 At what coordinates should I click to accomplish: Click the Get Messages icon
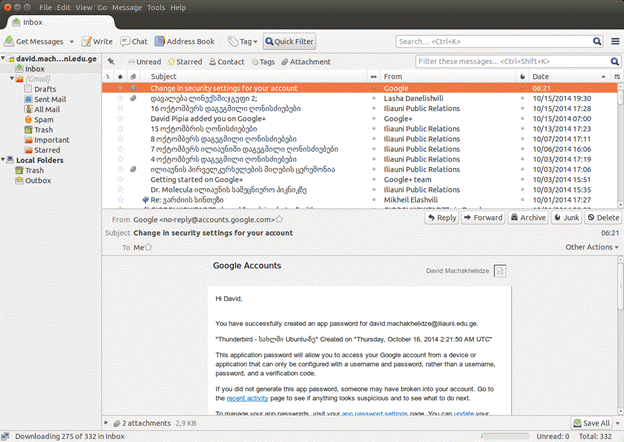(x=9, y=41)
